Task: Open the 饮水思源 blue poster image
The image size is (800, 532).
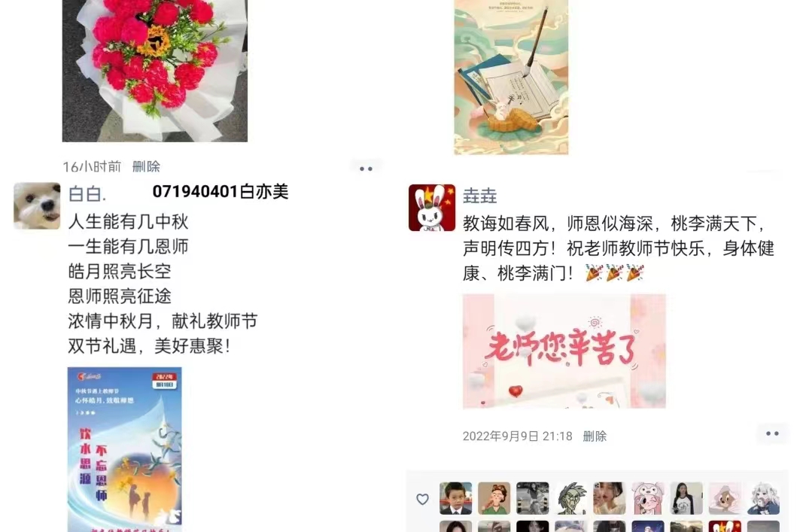Action: [124, 449]
